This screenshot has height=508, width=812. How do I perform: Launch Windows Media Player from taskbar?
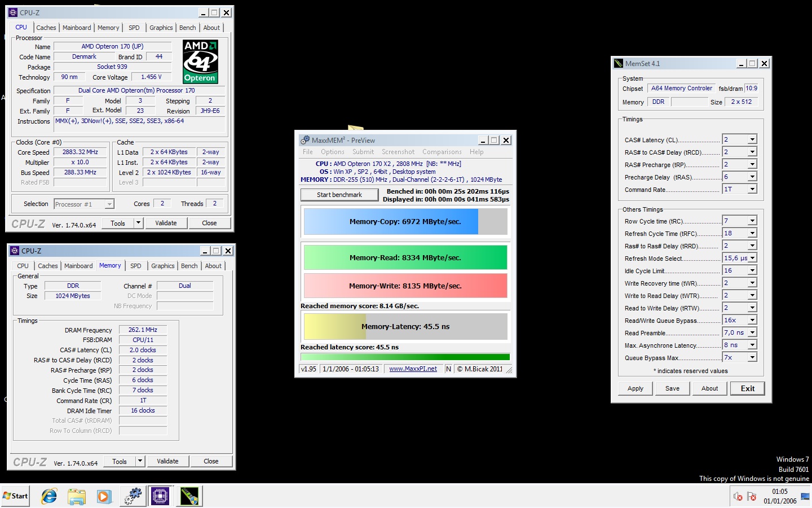click(x=104, y=496)
